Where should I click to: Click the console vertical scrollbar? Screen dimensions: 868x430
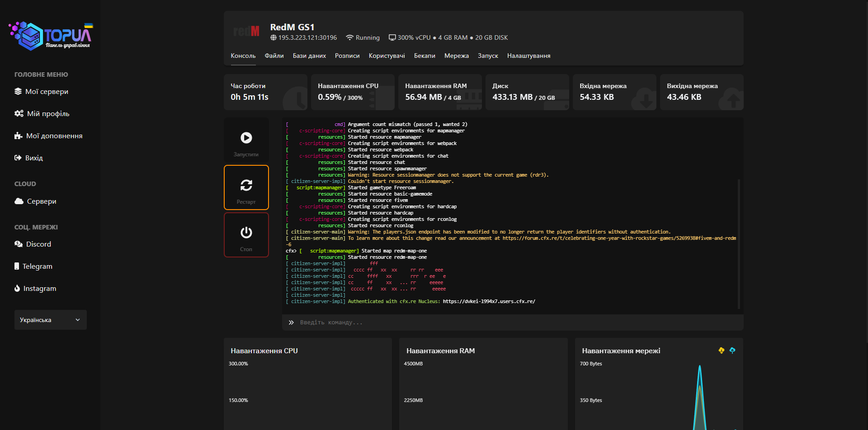click(x=739, y=244)
